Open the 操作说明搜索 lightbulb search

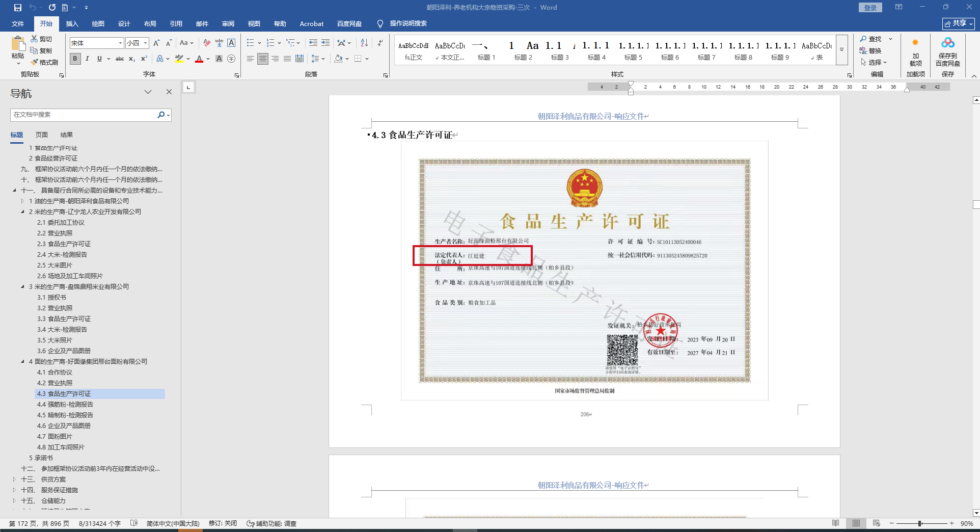[x=402, y=23]
